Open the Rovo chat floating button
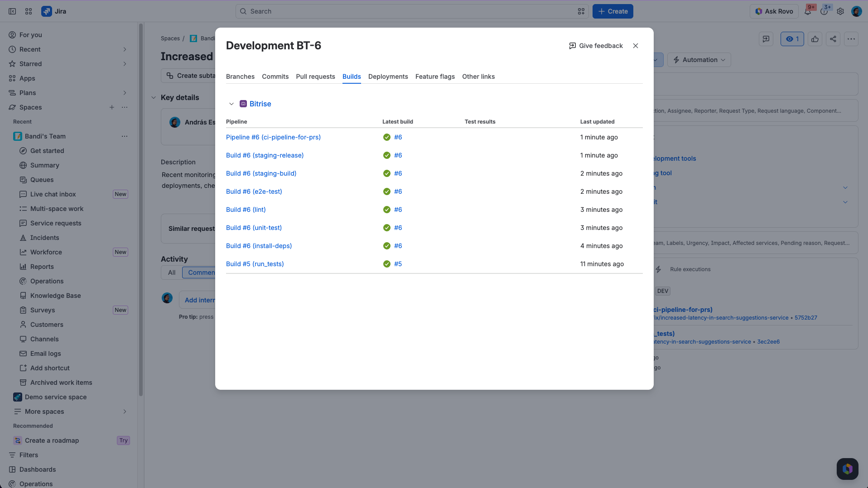 (847, 469)
